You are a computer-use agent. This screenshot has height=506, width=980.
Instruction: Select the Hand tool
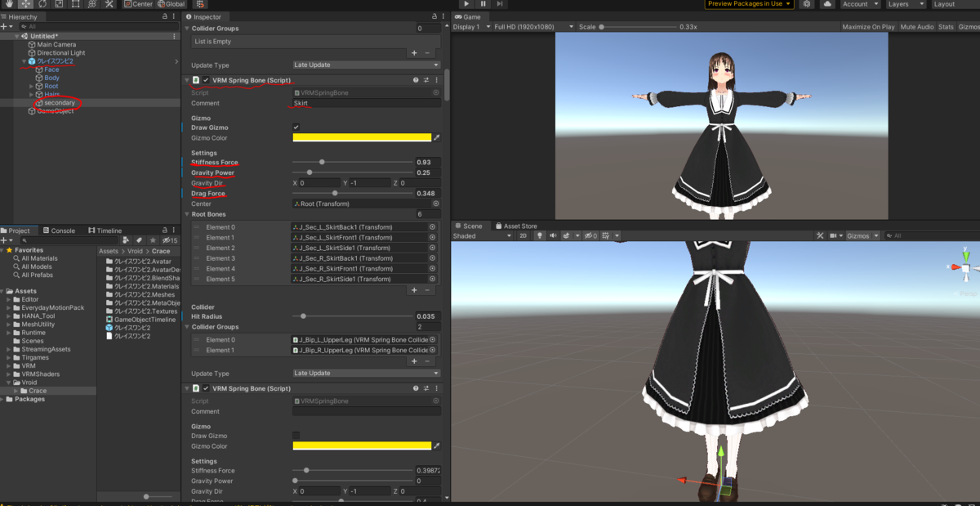[x=9, y=4]
